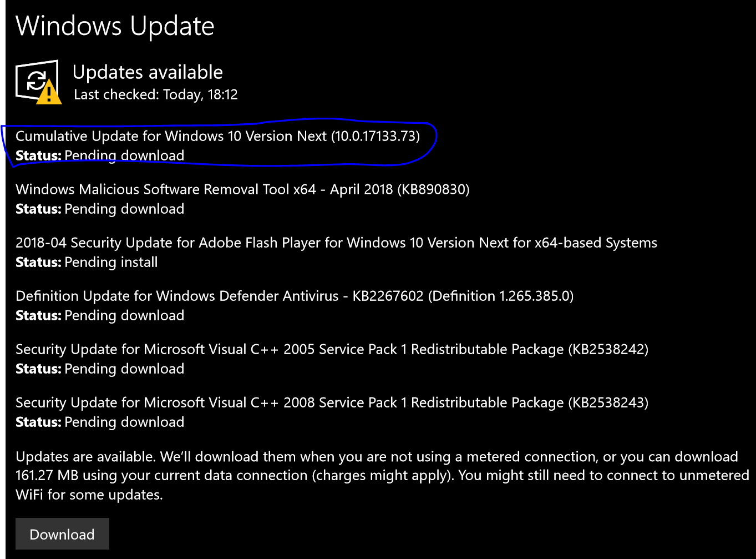Select the Cumulative Update for Windows 10 entry
This screenshot has width=756, height=559.
coord(217,136)
